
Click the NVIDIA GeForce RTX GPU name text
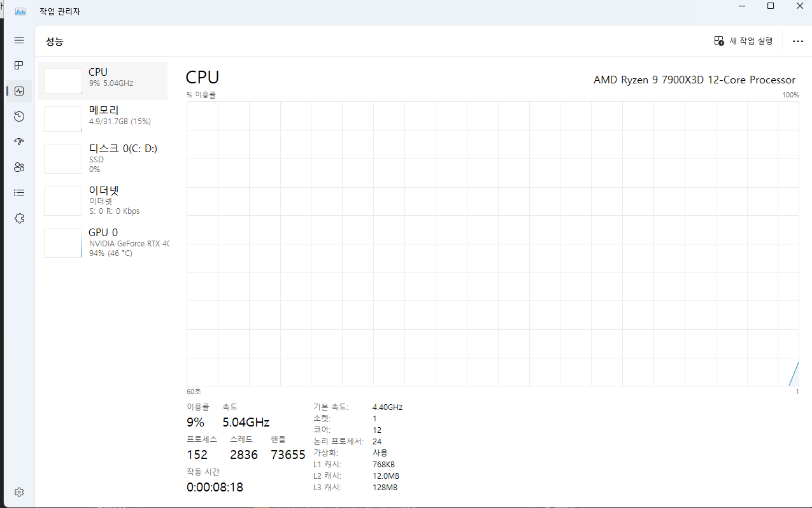(x=129, y=243)
